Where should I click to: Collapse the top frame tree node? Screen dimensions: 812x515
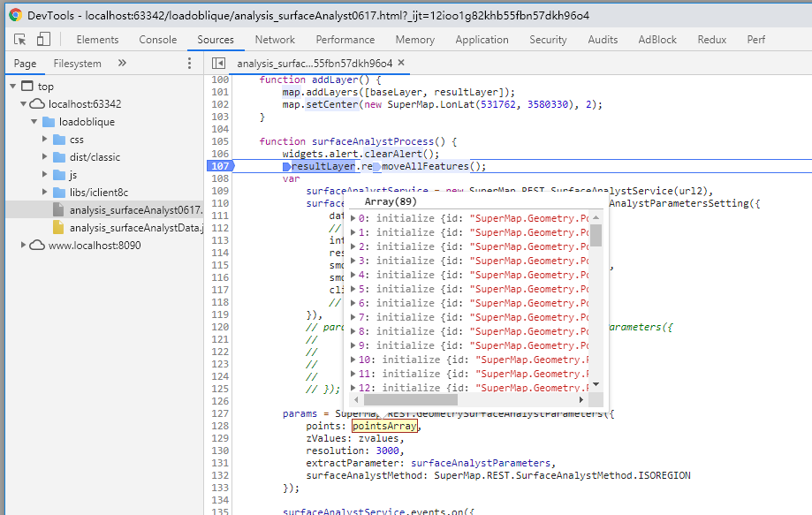pos(13,86)
